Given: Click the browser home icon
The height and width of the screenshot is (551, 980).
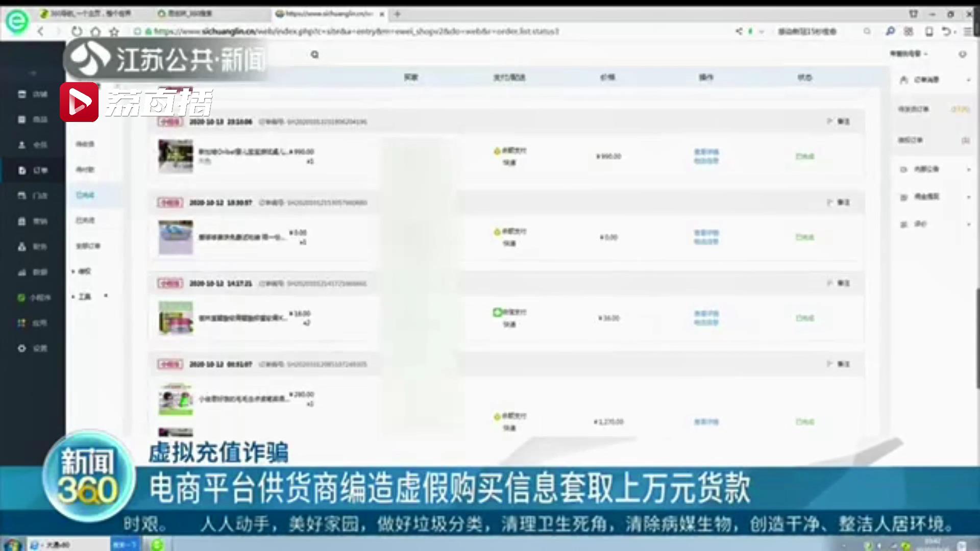Looking at the screenshot, I should tap(95, 32).
